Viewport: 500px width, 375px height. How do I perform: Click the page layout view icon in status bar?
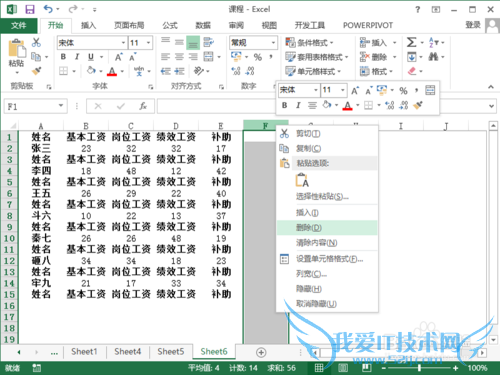(x=343, y=368)
